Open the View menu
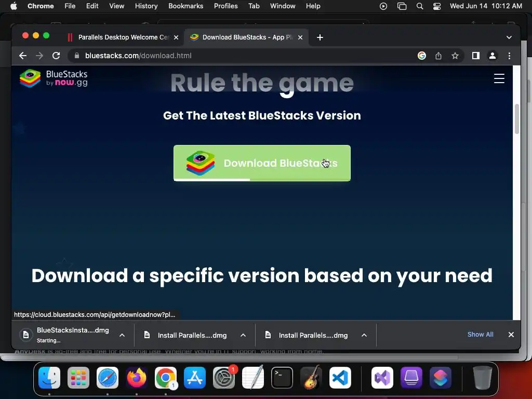 [116, 6]
